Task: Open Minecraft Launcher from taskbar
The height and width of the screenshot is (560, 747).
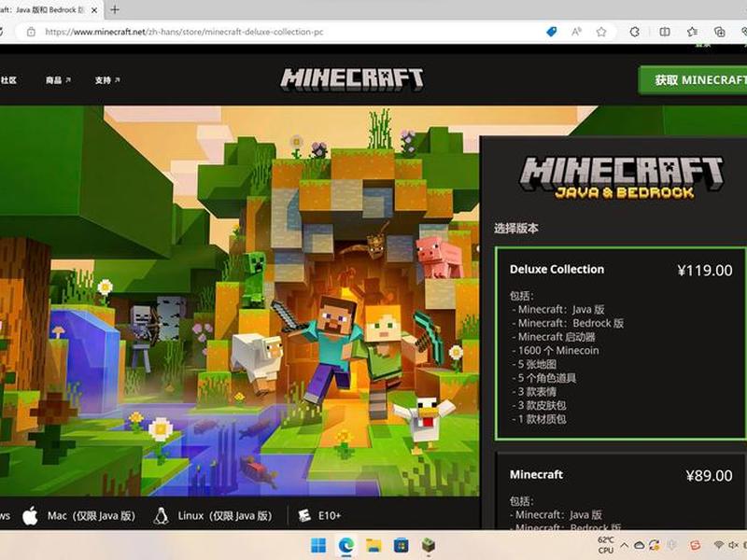Action: [x=429, y=545]
